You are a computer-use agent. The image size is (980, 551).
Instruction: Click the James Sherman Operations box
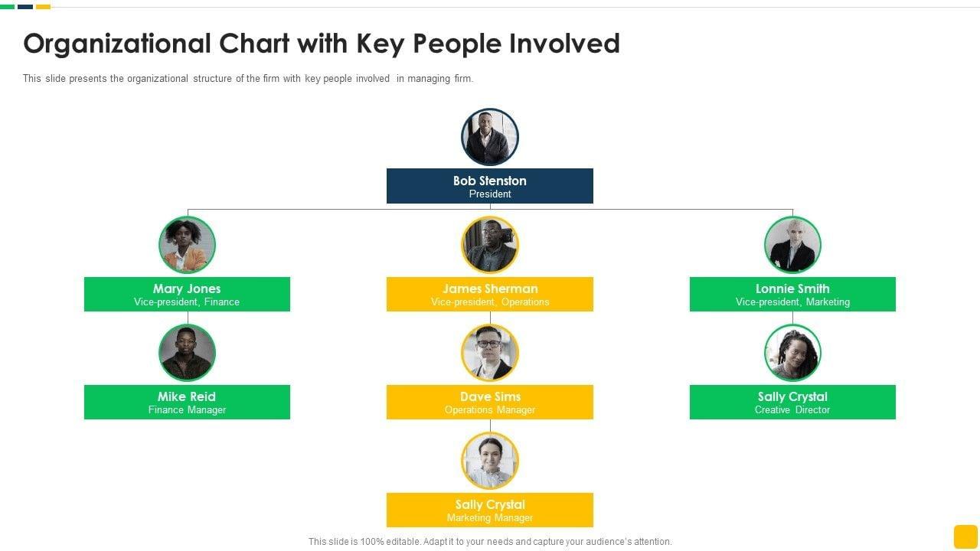pos(490,294)
